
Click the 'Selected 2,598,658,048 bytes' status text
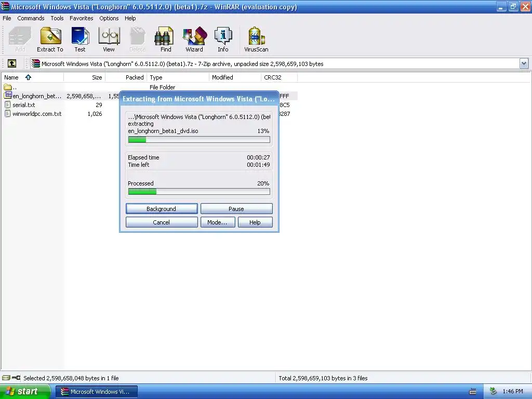(x=71, y=378)
